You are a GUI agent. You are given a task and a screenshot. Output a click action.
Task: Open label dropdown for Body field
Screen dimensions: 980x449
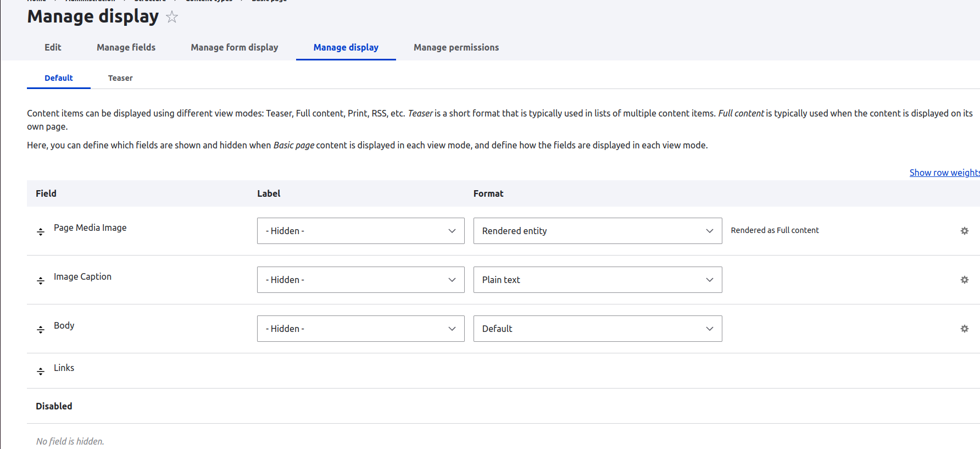tap(361, 329)
